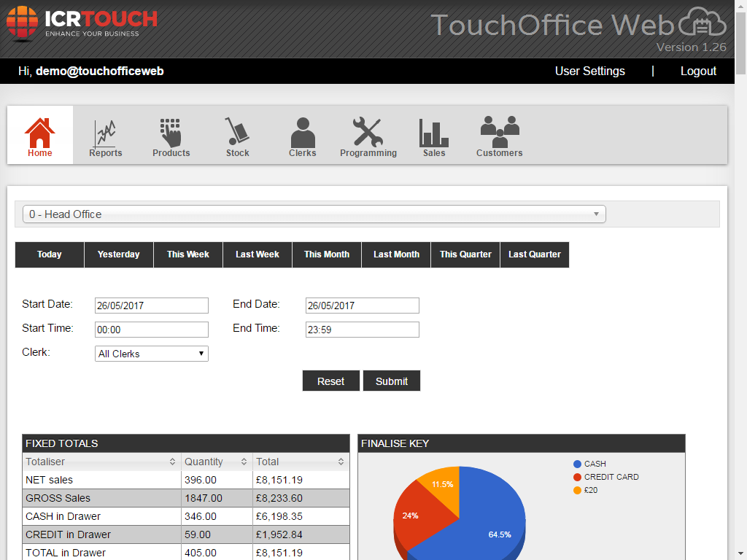Click the scrollbar down arrow
The width and height of the screenshot is (747, 560).
point(741,554)
